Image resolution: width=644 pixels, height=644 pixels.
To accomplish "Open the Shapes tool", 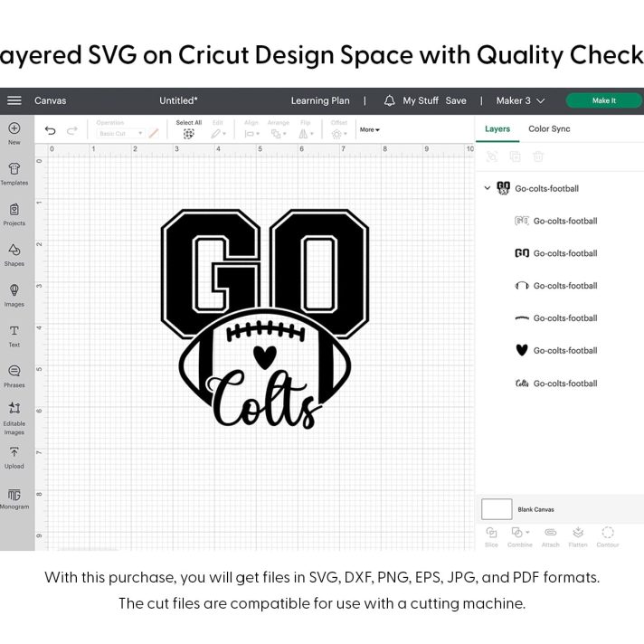I will click(14, 255).
